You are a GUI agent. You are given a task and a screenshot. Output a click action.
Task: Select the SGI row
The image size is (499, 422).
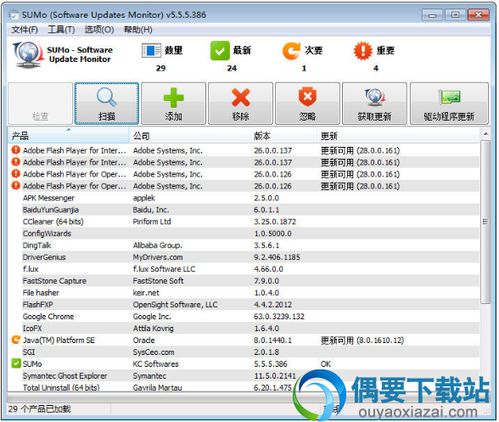pyautogui.click(x=244, y=352)
